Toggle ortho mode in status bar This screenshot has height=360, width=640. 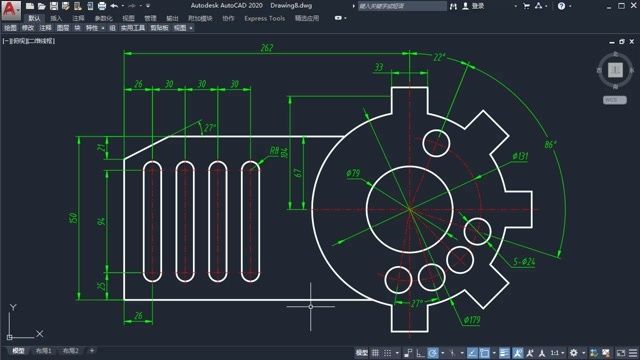tap(420, 353)
